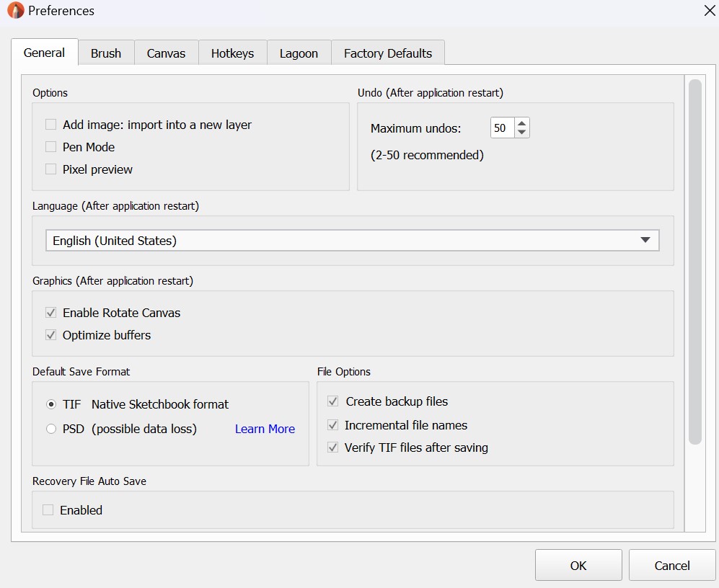Image resolution: width=719 pixels, height=588 pixels.
Task: Click the Language (After application restart) label
Action: [x=115, y=206]
